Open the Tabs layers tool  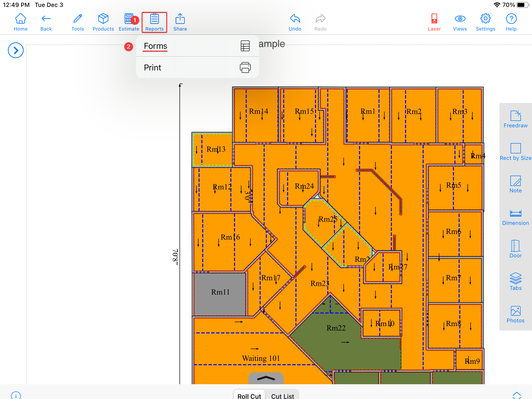coord(515,282)
